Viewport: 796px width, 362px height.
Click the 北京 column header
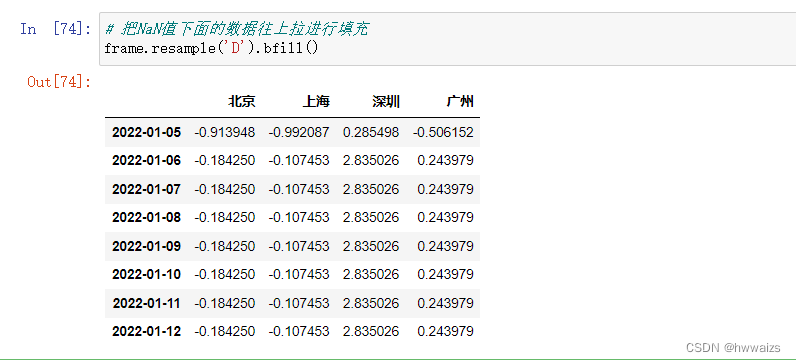pos(242,102)
